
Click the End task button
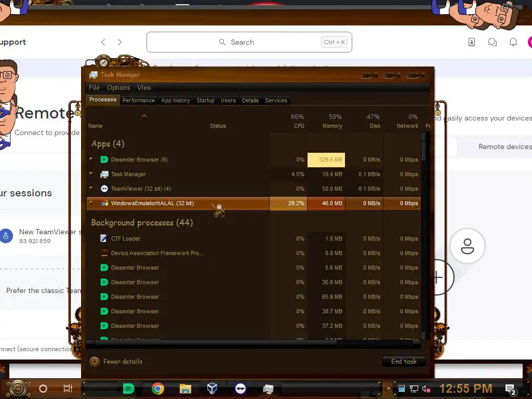(404, 362)
